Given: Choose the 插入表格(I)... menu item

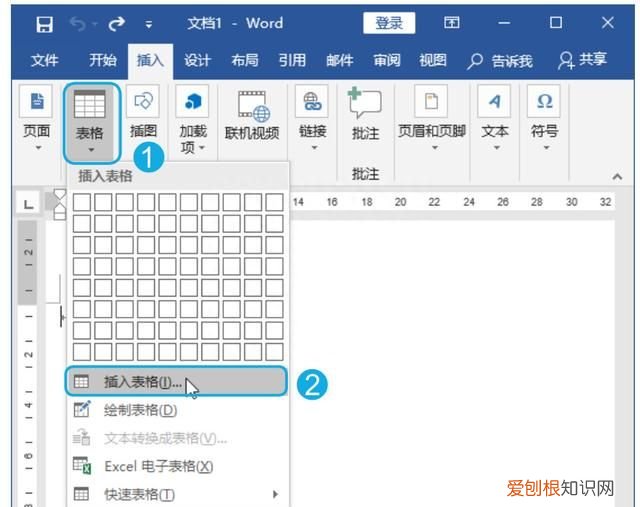Looking at the screenshot, I should pyautogui.click(x=176, y=382).
